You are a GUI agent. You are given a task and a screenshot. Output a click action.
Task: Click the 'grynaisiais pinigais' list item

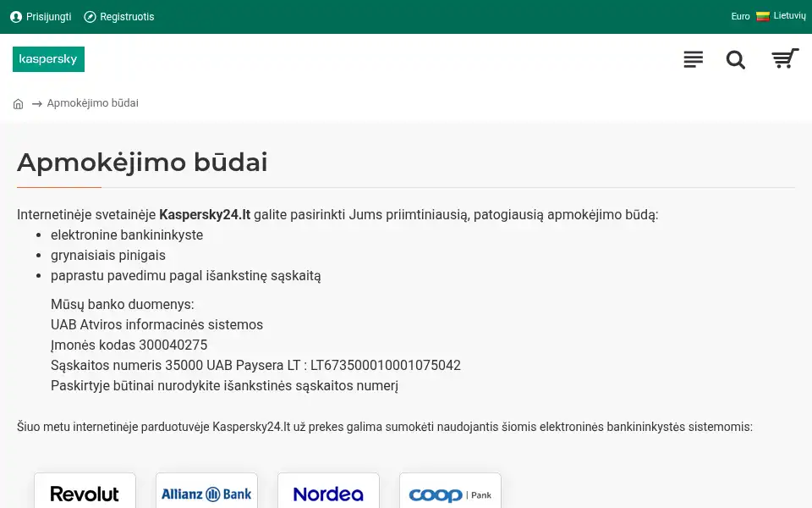[x=108, y=255]
